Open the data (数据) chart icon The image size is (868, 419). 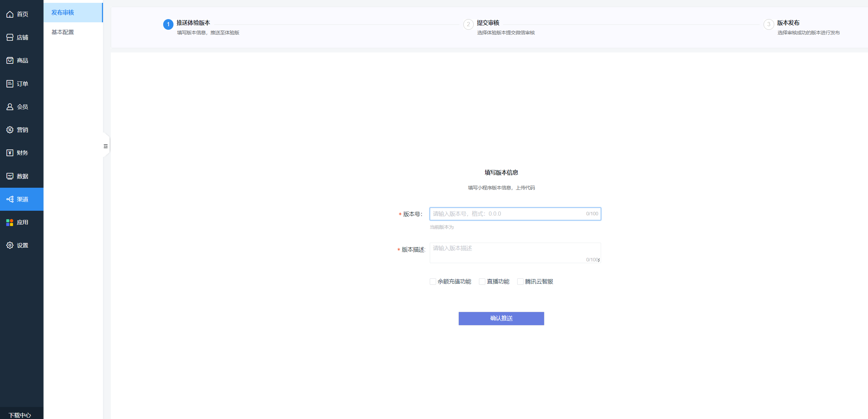10,176
